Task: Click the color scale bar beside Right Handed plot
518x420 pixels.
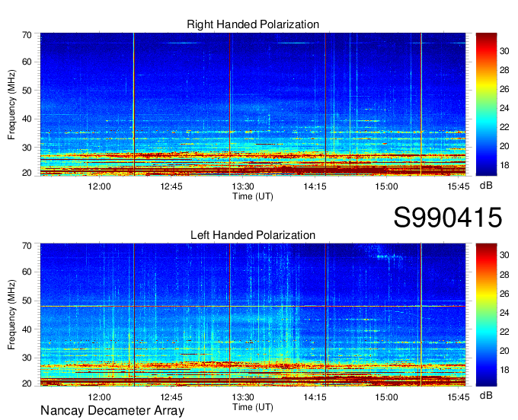Action: coord(486,104)
